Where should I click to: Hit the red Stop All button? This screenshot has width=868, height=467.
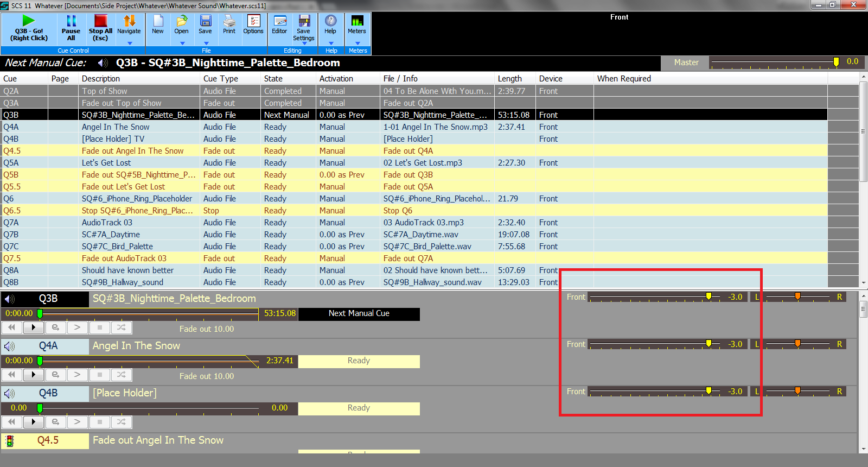100,28
